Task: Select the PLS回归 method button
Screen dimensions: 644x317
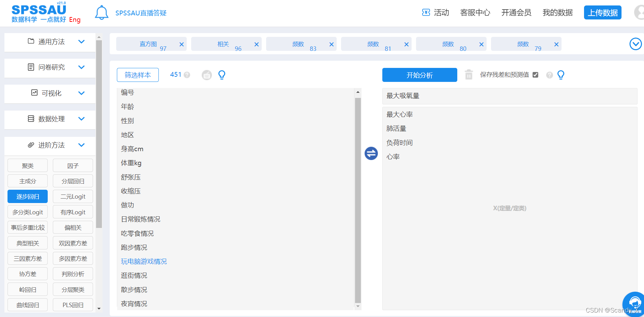Action: (73, 305)
